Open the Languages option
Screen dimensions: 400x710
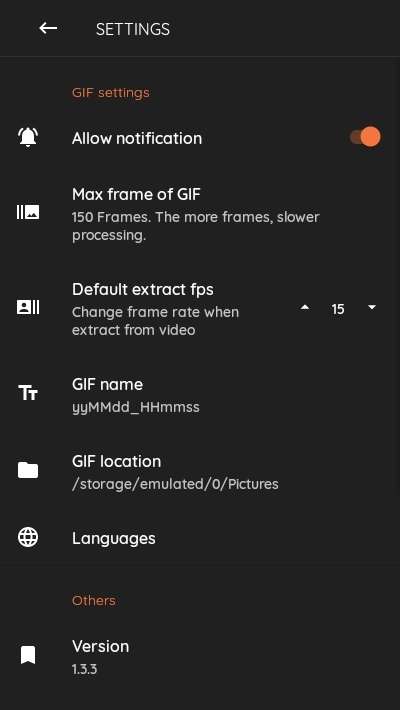(x=200, y=538)
